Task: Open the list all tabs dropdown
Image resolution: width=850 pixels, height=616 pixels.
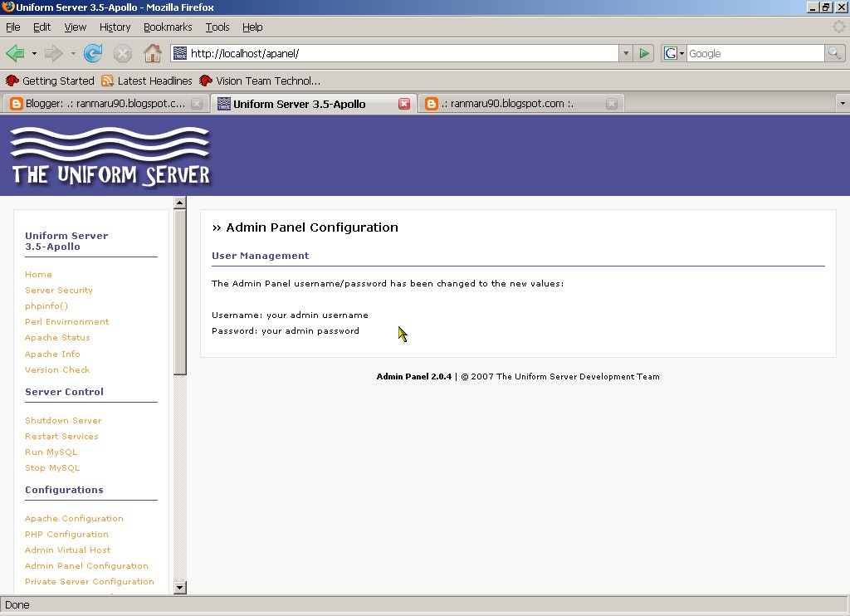Action: 843,103
